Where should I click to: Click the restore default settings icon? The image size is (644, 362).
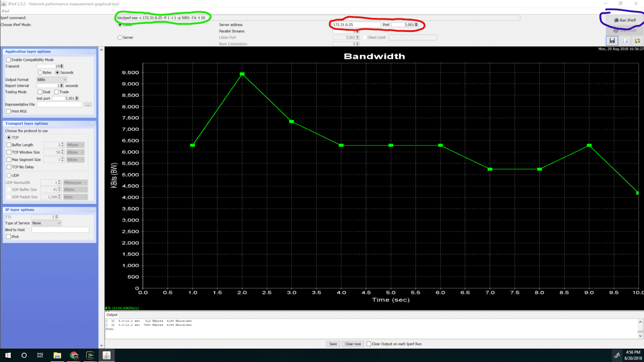click(637, 41)
